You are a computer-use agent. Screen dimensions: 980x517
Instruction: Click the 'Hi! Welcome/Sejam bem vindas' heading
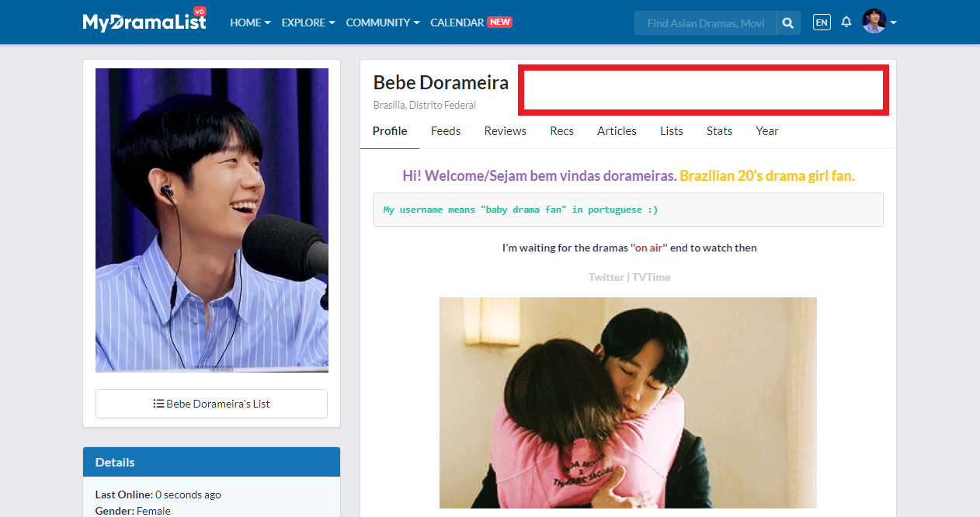[x=539, y=176]
